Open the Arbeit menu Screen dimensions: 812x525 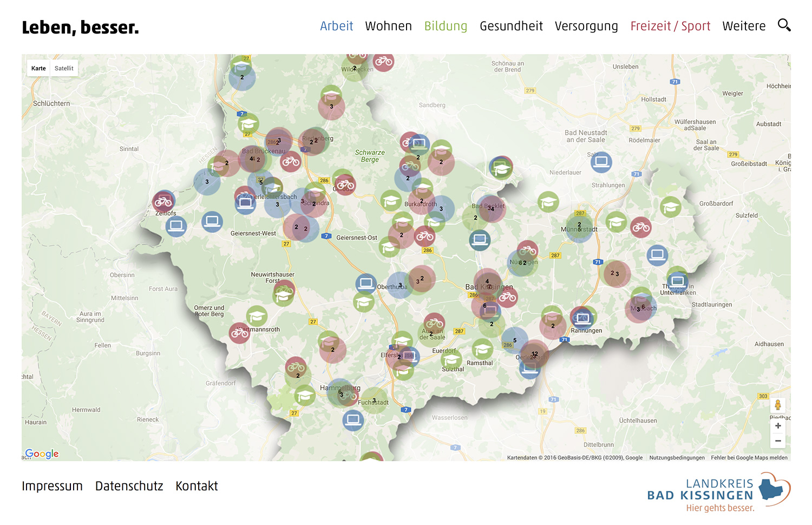[x=336, y=26]
